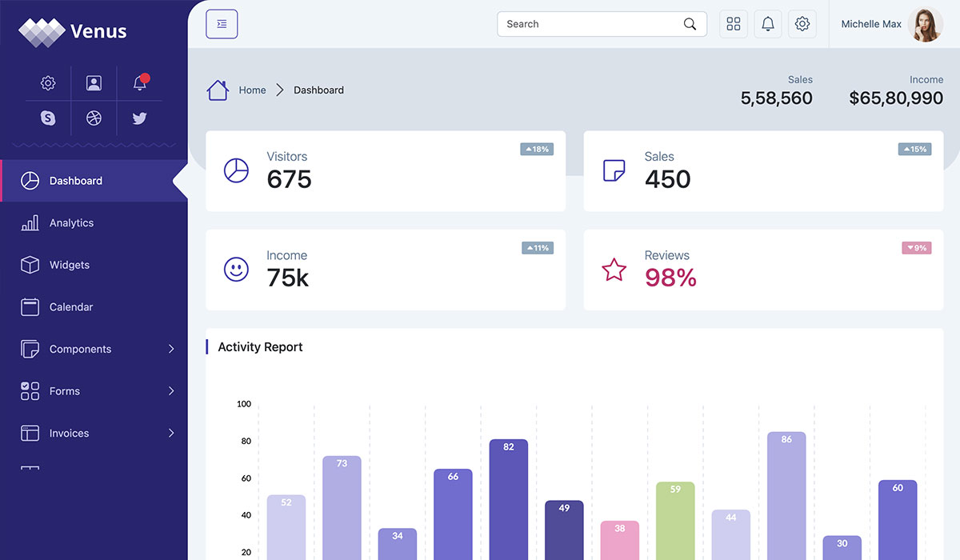
Task: Open sidebar user profile icon
Action: click(x=94, y=83)
